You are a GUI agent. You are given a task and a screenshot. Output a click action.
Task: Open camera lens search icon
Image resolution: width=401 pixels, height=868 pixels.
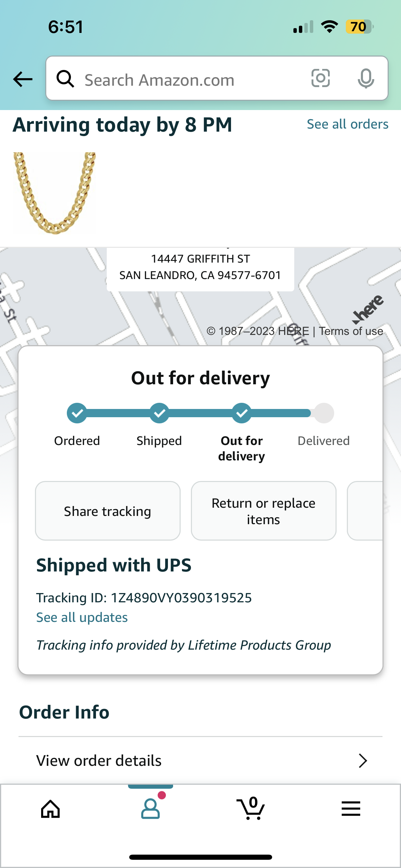tap(320, 78)
